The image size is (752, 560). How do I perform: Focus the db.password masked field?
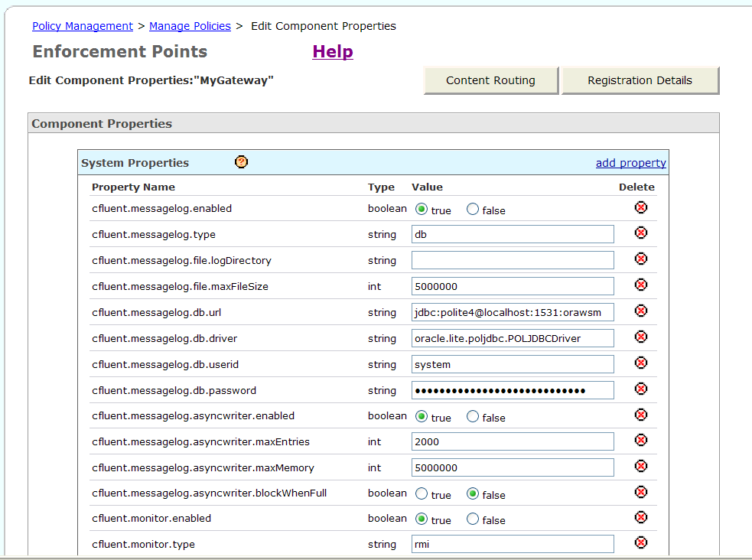(x=513, y=390)
